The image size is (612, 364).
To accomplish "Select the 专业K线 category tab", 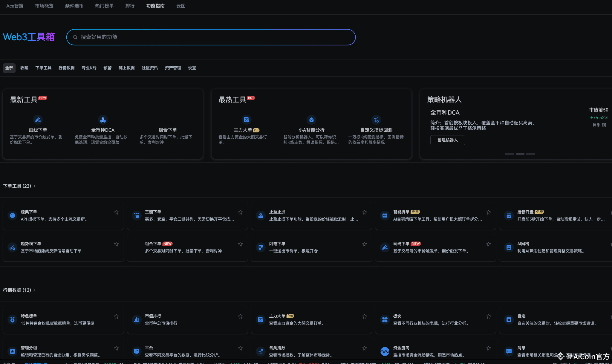I will coord(89,68).
